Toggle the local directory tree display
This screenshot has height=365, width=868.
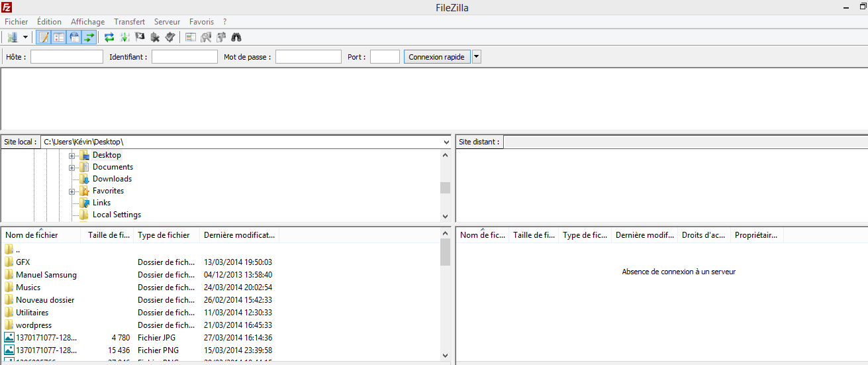tap(59, 37)
